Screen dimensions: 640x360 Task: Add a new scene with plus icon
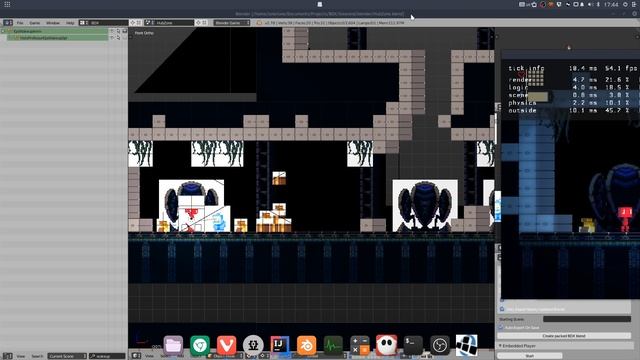[x=198, y=23]
